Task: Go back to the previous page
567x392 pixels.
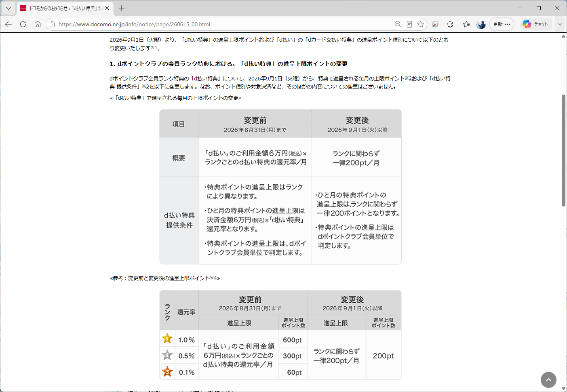Action: coord(8,24)
